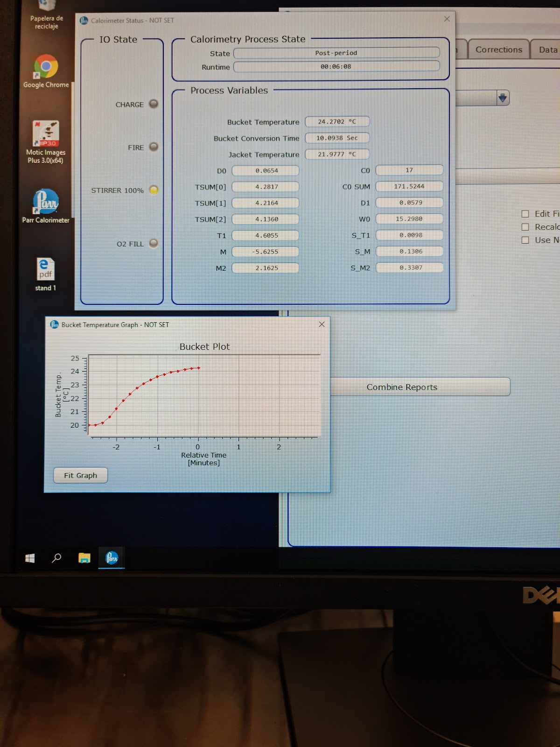This screenshot has width=560, height=747.
Task: Click 'Relative Time [Minutes]' axis label
Action: click(203, 459)
